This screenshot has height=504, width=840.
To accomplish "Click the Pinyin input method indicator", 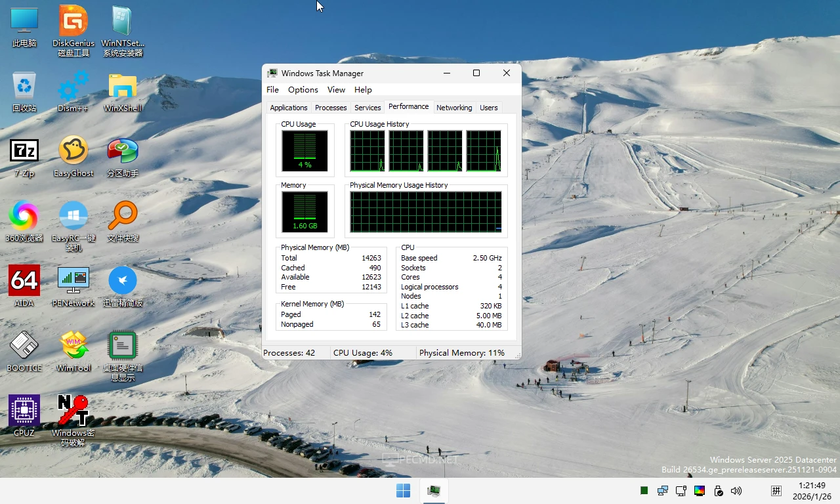I will tap(776, 490).
